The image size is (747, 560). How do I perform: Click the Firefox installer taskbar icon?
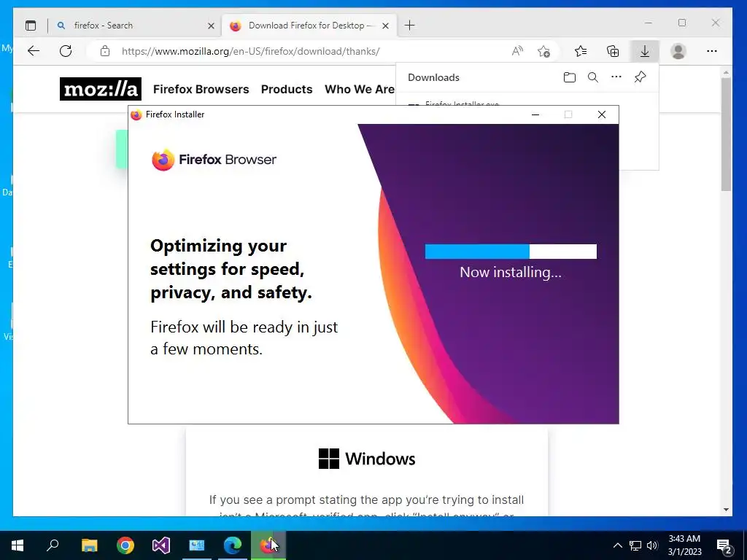click(268, 545)
